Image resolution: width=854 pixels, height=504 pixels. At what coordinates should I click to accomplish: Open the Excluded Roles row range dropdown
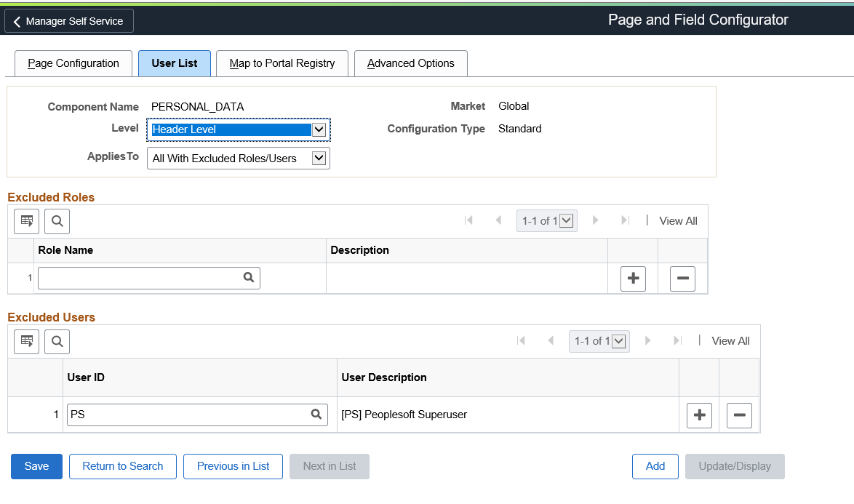(567, 221)
